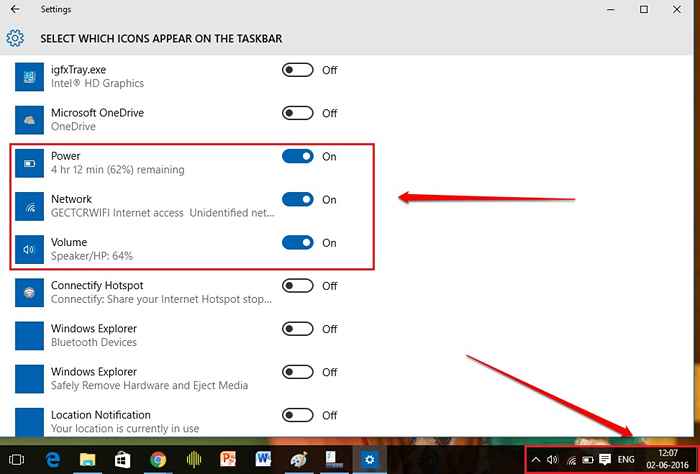Disable the Network icon toggle
This screenshot has height=474, width=700.
click(x=297, y=200)
